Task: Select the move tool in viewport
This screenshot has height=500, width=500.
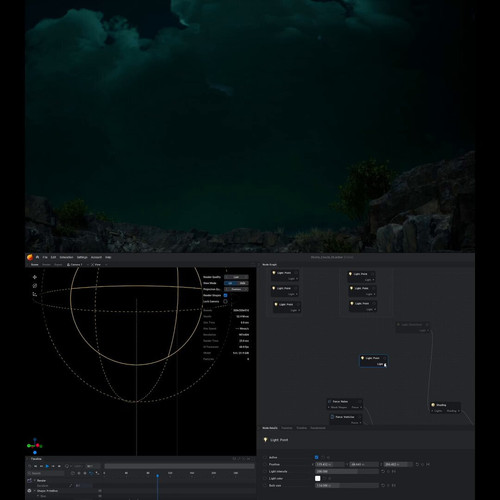Action: coord(35,277)
